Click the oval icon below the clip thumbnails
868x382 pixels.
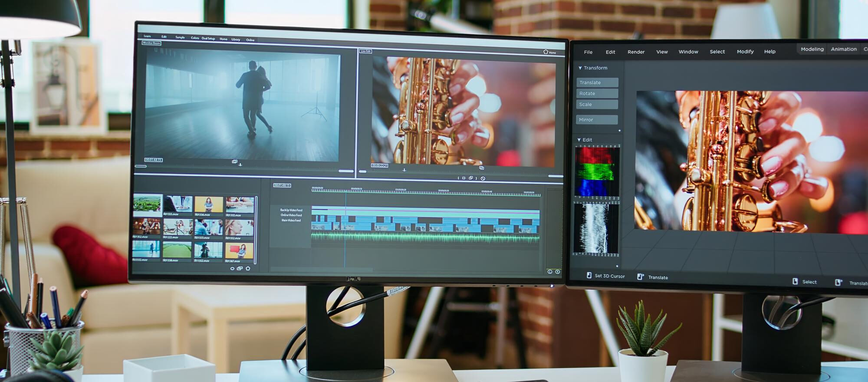tap(232, 269)
